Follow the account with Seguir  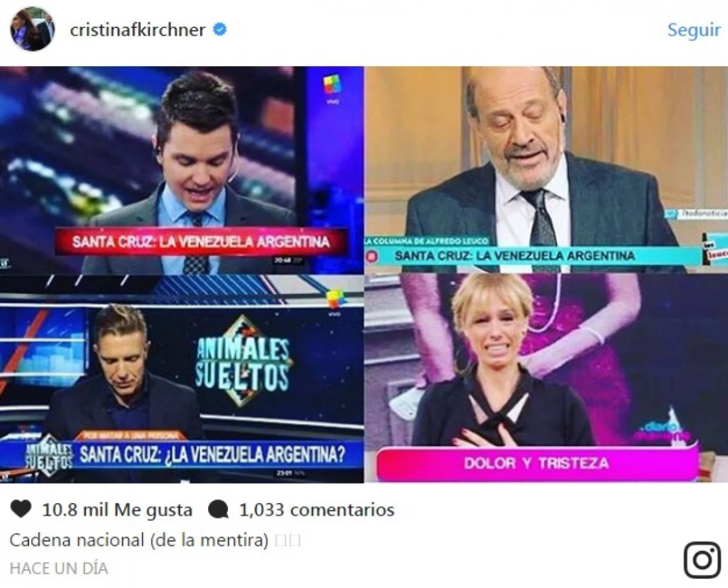click(693, 30)
